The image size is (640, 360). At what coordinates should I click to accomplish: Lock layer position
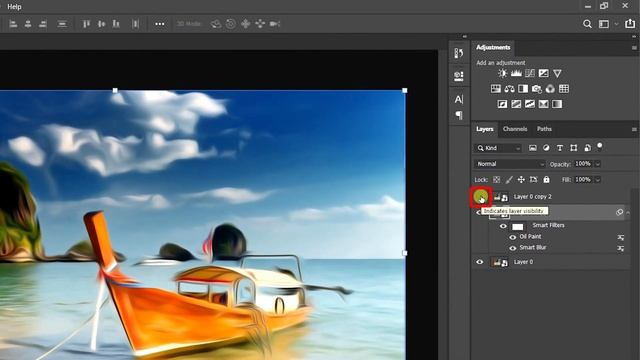[521, 180]
